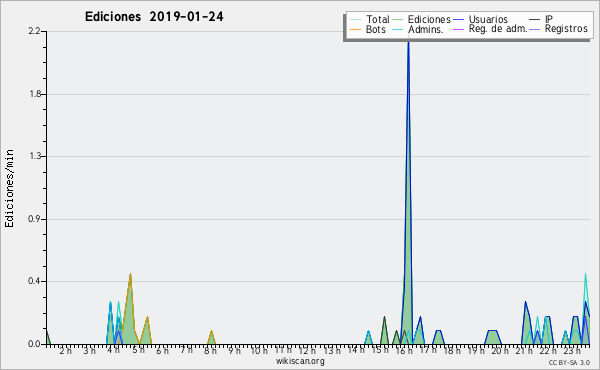This screenshot has width=600, height=370.
Task: Click the dark green IP peak at 15 h
Action: coord(385,330)
